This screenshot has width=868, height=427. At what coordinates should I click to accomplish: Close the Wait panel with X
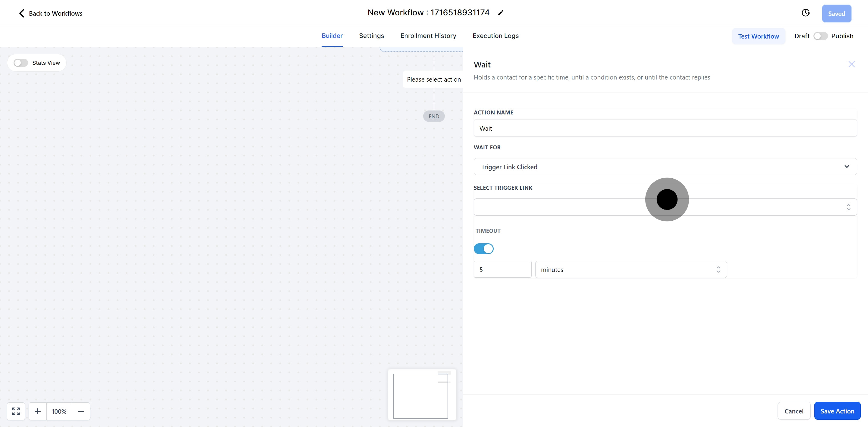pos(851,64)
